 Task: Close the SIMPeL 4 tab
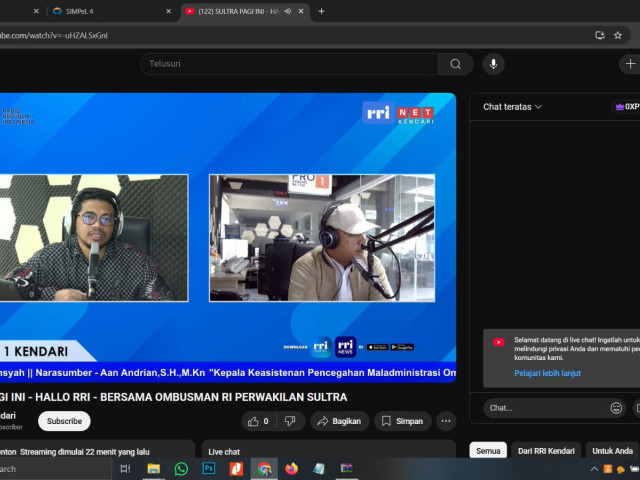(169, 11)
